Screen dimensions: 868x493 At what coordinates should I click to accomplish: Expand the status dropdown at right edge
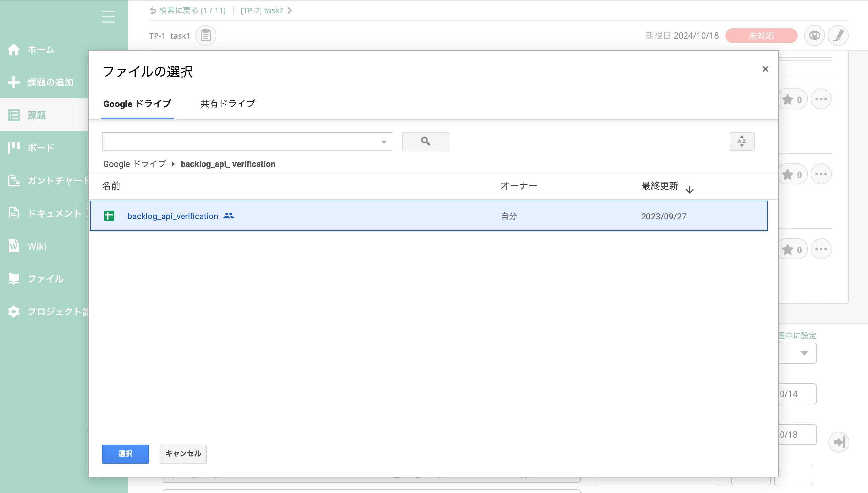pyautogui.click(x=804, y=353)
